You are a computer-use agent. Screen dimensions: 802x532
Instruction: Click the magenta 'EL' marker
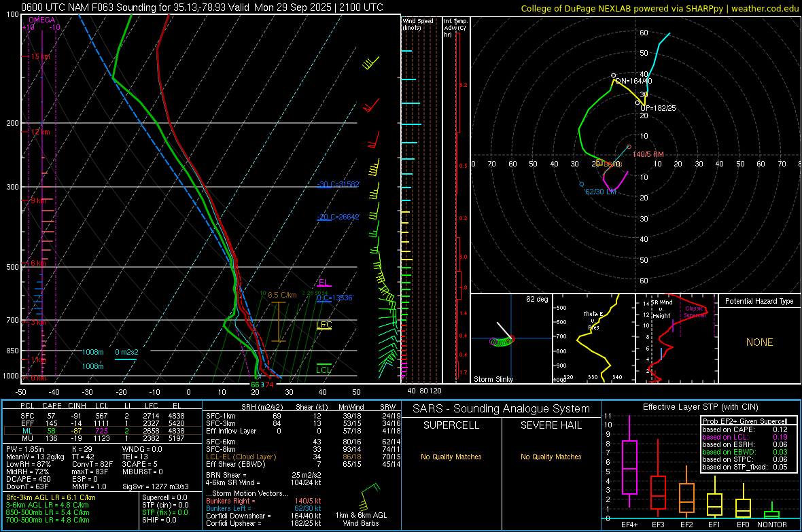pyautogui.click(x=324, y=283)
